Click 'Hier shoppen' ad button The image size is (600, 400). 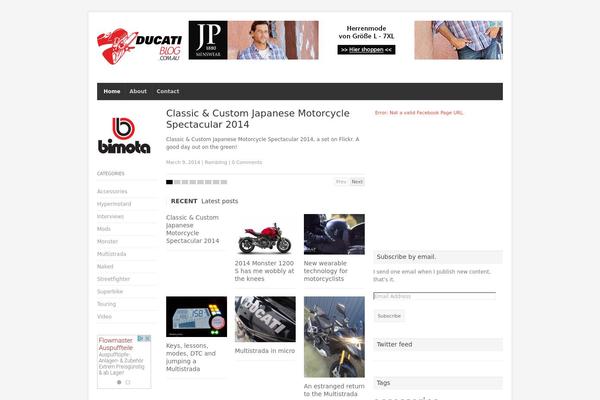367,50
